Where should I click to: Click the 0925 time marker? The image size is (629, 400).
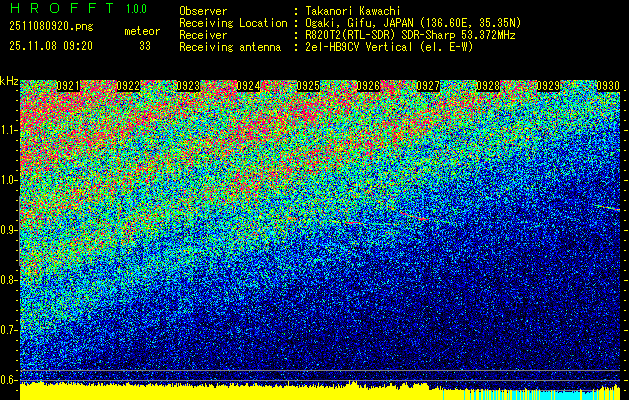pos(308,86)
